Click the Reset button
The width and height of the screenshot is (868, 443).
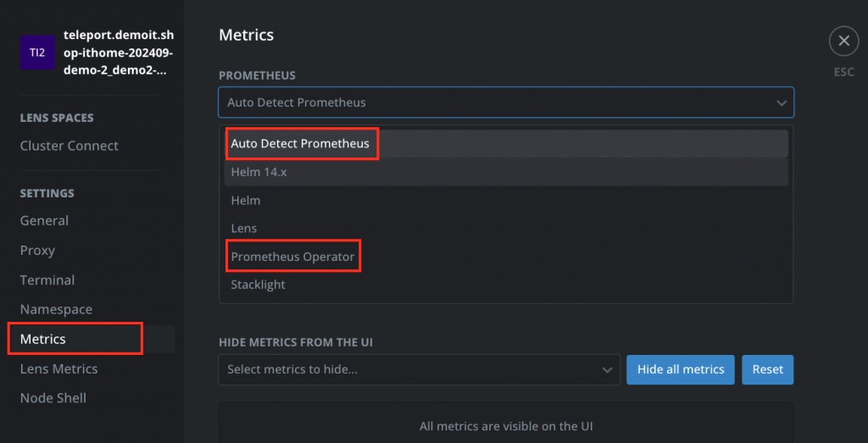767,370
